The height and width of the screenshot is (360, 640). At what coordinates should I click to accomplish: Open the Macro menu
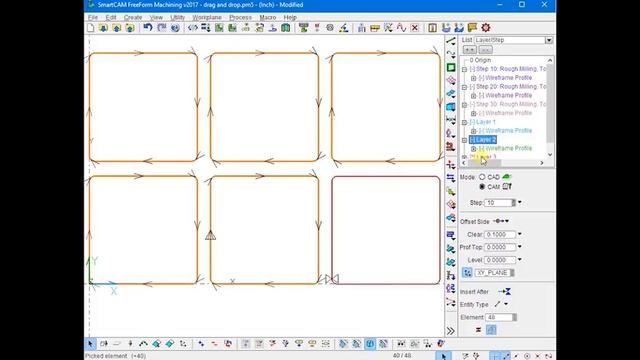point(268,18)
